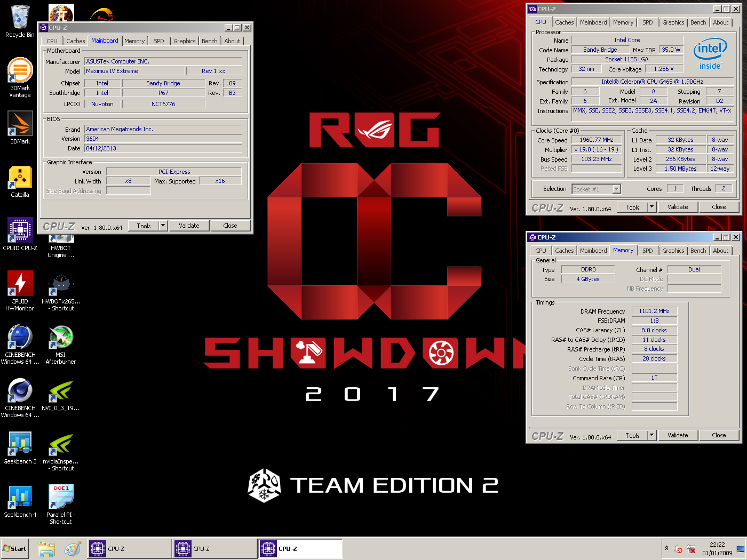Click Close button in Memory CPU-Z window
747x560 pixels.
(719, 436)
